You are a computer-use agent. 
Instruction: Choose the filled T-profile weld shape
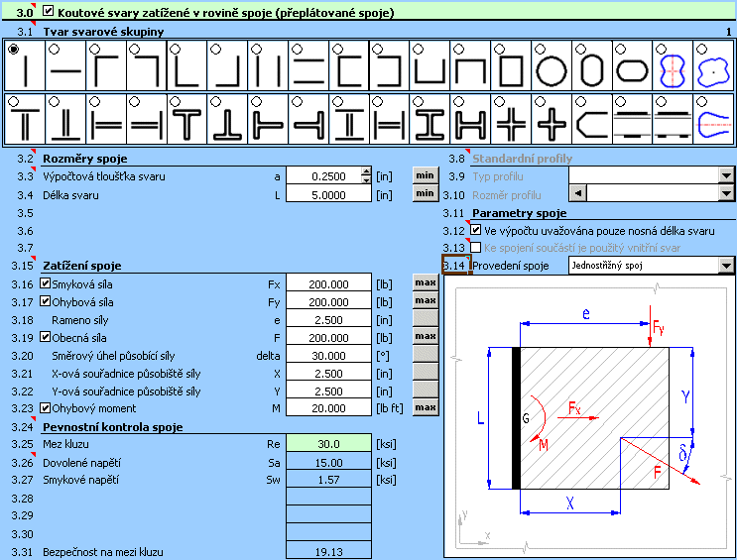176,101
